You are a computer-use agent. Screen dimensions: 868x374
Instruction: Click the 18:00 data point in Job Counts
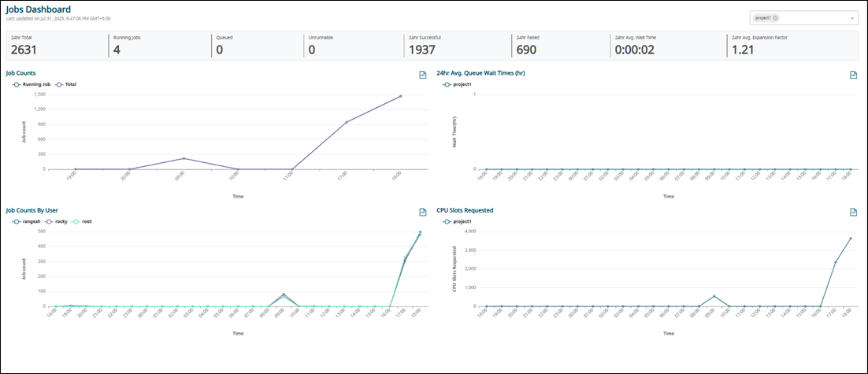tap(400, 96)
